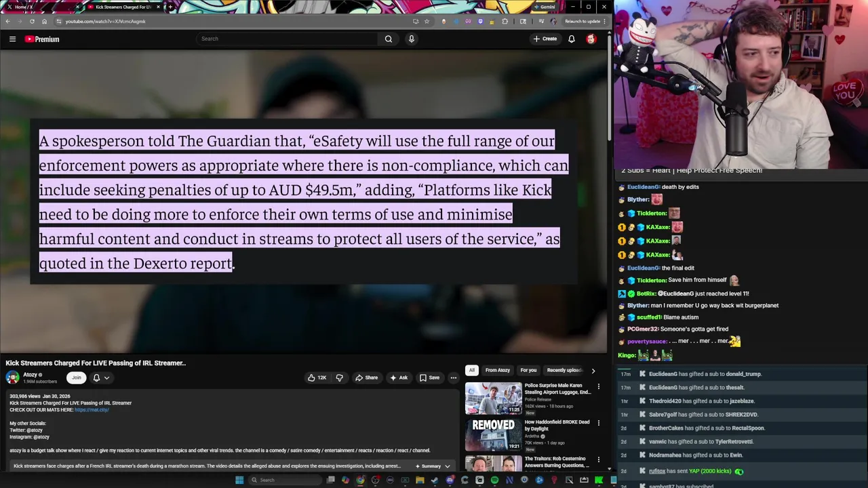Open options for How Haddonfield BROKE Dead video
This screenshot has height=488, width=868.
tap(598, 422)
